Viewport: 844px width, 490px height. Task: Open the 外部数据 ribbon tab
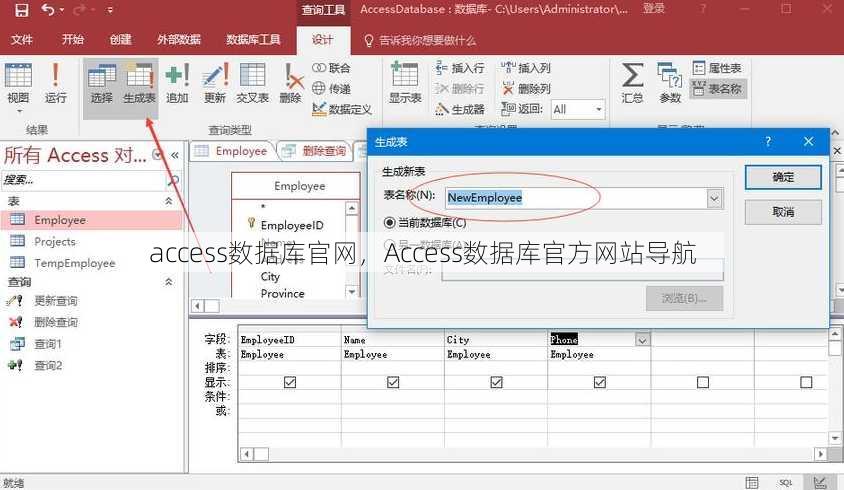coord(179,40)
